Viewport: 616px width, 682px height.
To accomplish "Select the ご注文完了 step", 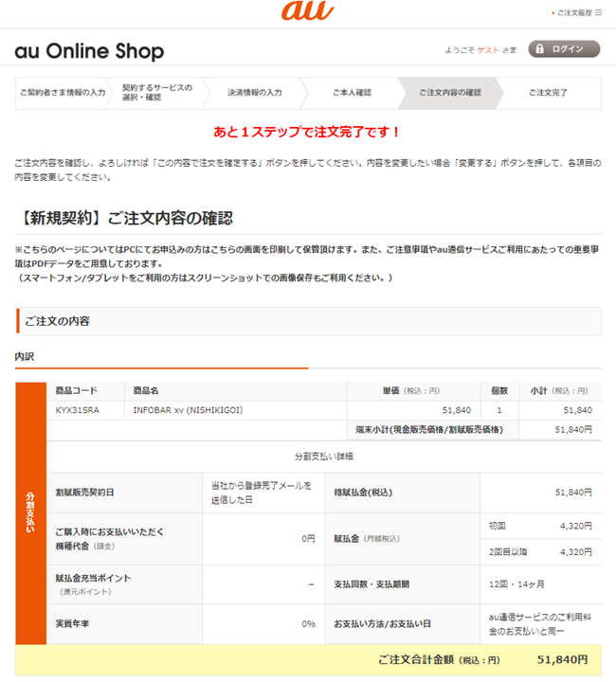I will point(548,93).
